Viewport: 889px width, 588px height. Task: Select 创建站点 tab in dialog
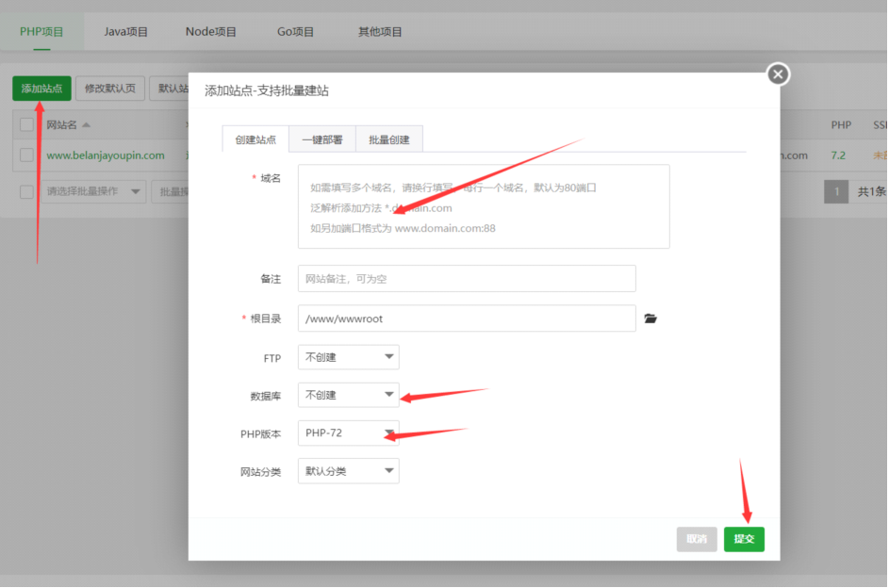point(255,139)
